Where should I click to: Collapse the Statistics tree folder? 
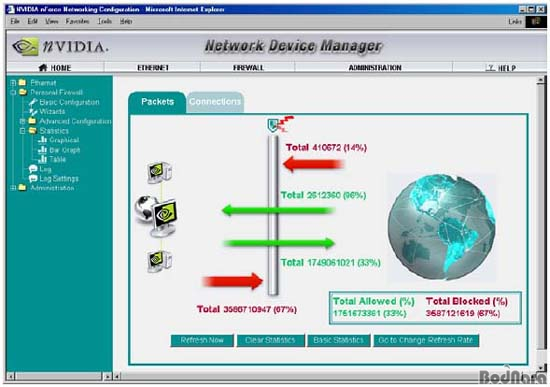click(22, 131)
